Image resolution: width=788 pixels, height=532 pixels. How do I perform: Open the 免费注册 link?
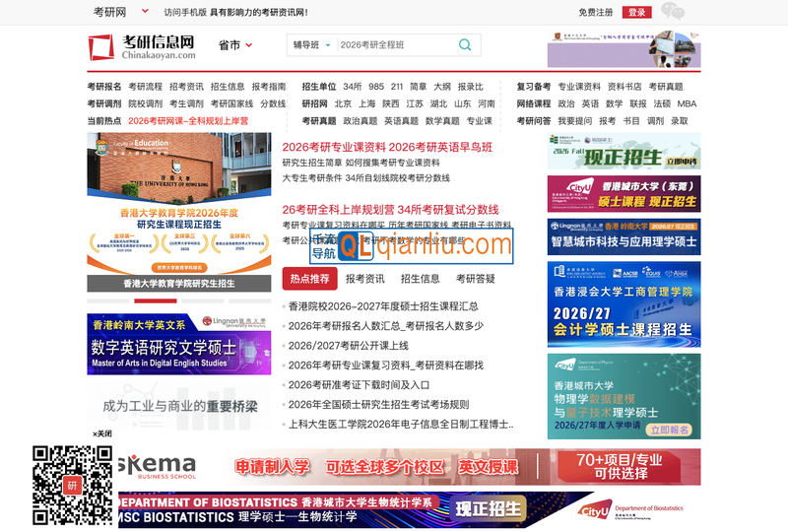point(596,12)
